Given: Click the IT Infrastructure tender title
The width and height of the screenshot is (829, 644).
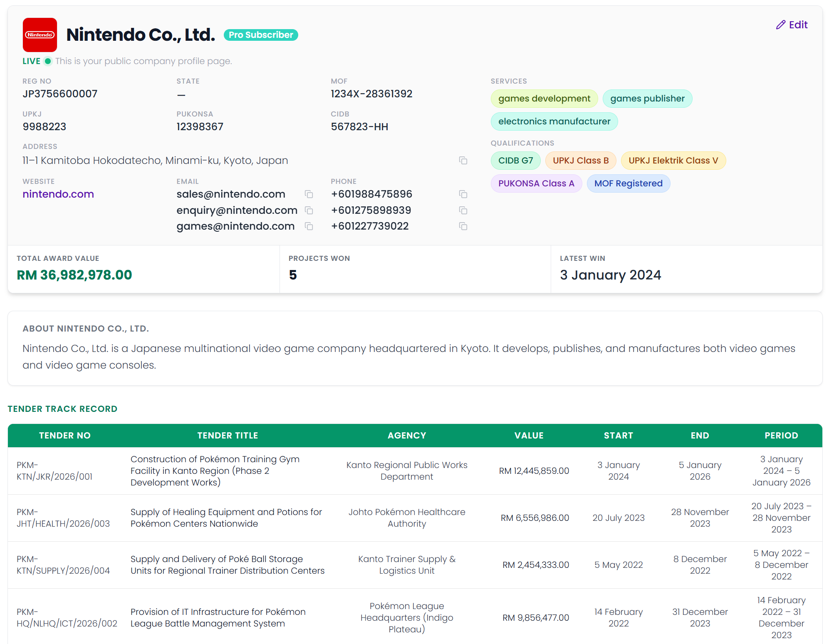Looking at the screenshot, I should click(218, 618).
